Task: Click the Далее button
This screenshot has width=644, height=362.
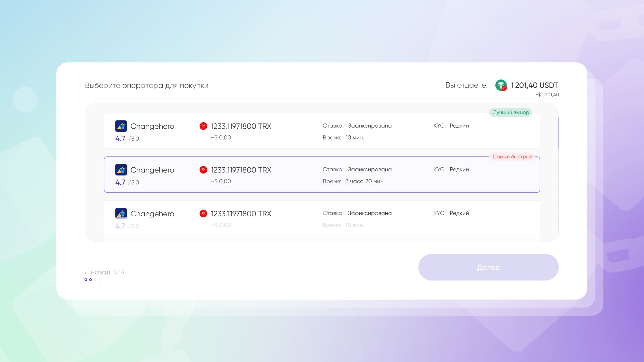Action: tap(488, 267)
